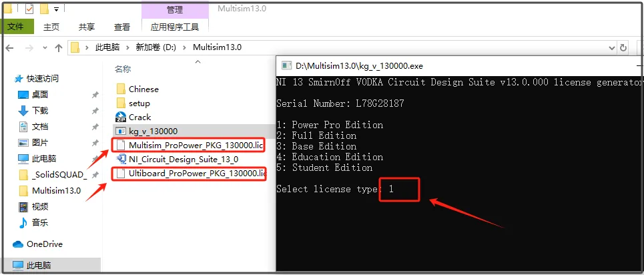Go forward with the forward arrow
This screenshot has height=275, width=644.
tap(29, 47)
